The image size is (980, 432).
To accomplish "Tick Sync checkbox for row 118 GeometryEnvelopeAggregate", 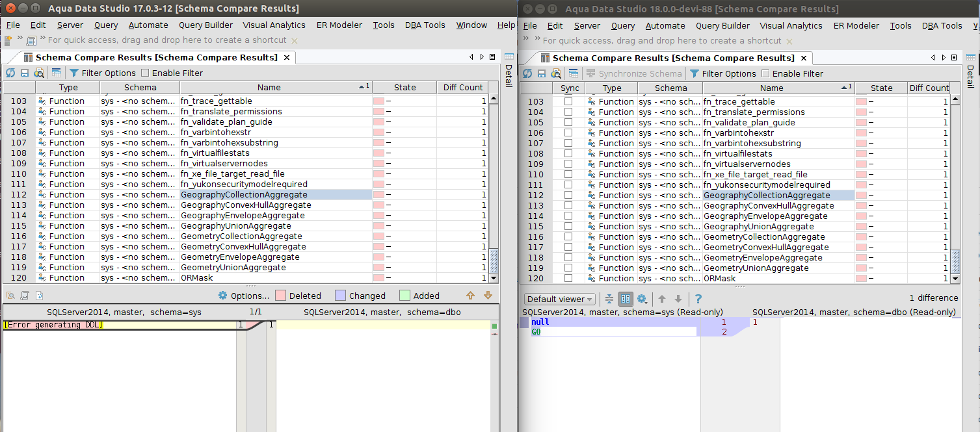I will [x=568, y=257].
